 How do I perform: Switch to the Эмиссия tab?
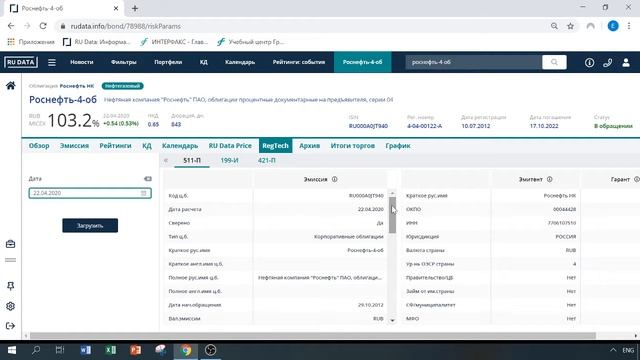74,146
